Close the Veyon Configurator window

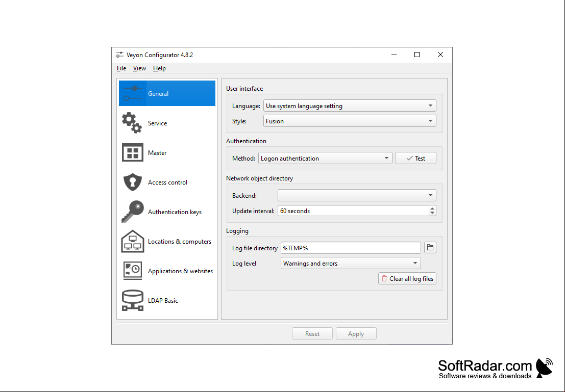[440, 55]
